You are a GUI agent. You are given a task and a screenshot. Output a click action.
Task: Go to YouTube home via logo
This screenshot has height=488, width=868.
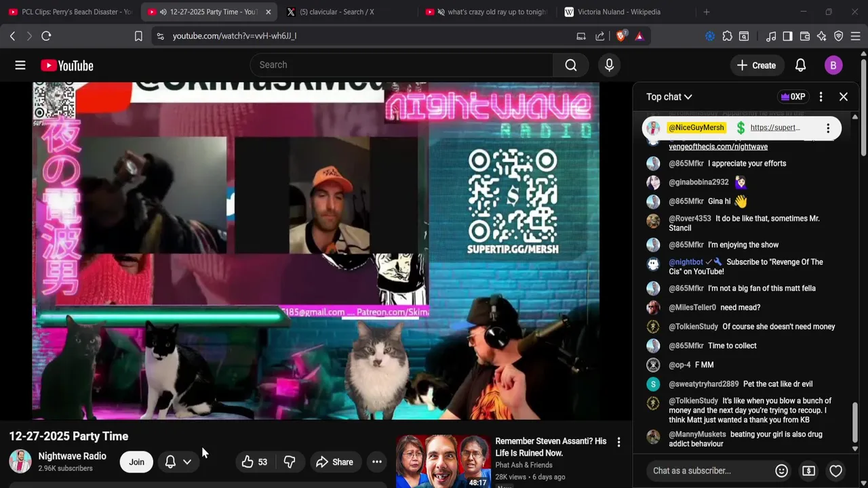tap(66, 65)
